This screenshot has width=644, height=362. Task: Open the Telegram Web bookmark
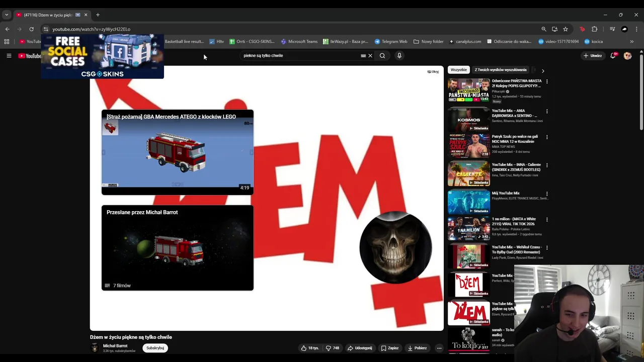pos(391,42)
